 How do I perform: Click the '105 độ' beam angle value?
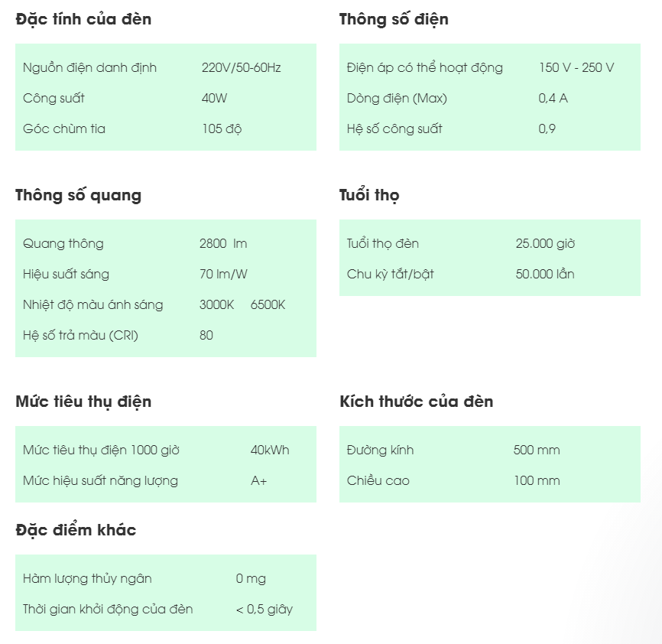pos(222,128)
